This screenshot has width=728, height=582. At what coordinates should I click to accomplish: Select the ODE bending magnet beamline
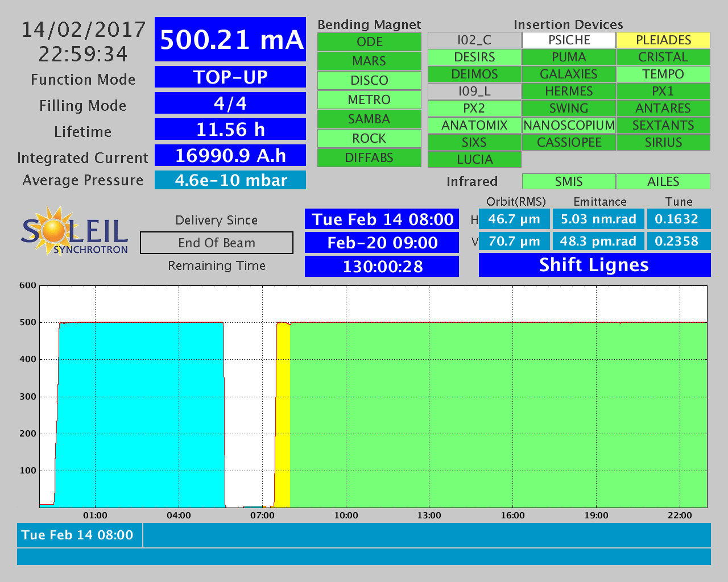(369, 42)
